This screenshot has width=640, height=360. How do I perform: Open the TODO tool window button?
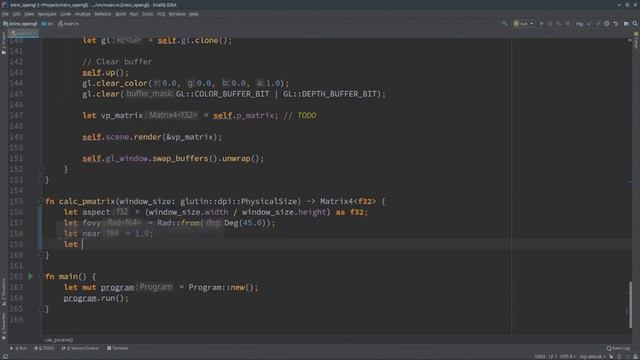coord(44,348)
